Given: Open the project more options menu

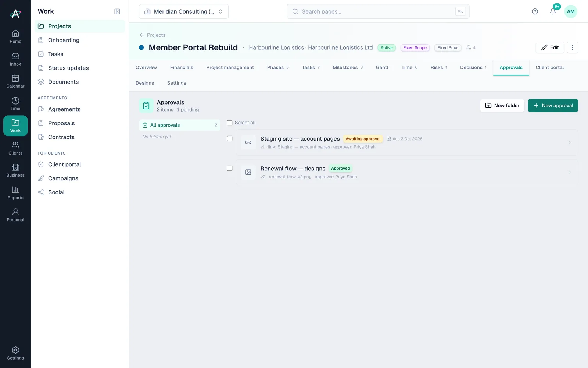Looking at the screenshot, I should click(x=572, y=47).
